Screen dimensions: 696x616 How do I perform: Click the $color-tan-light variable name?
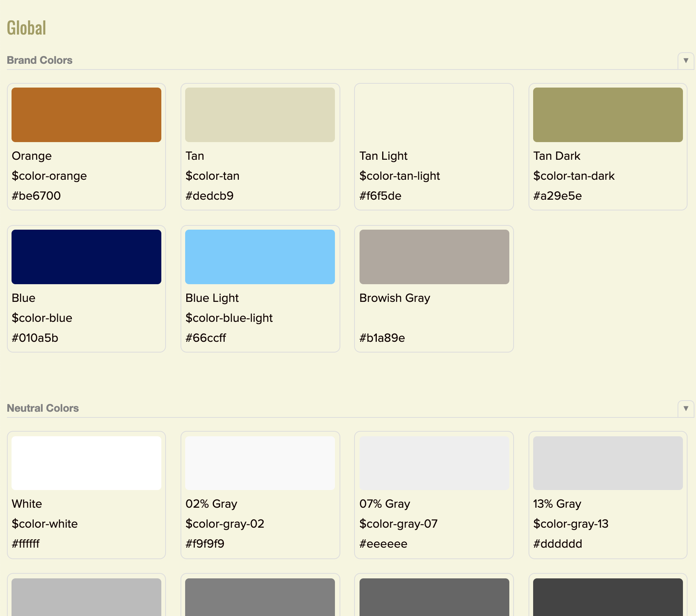coord(399,176)
